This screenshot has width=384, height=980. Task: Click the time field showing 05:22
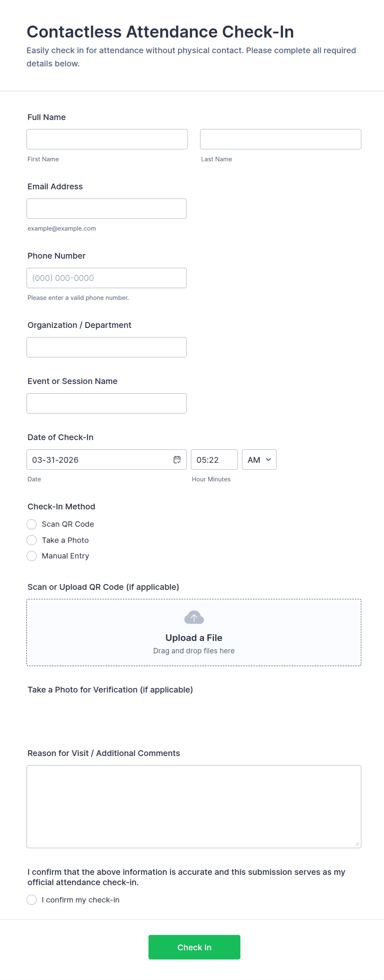(214, 459)
